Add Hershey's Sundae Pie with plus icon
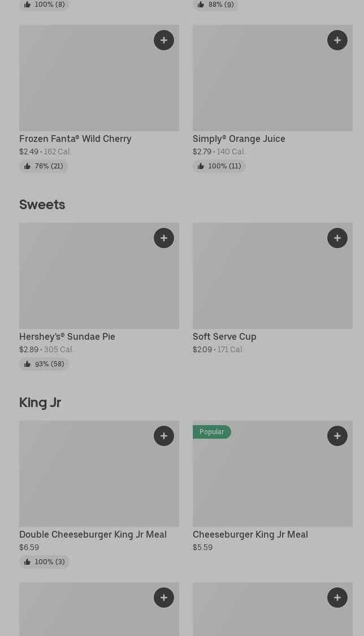Screen dimensions: 364x636 [x=164, y=238]
